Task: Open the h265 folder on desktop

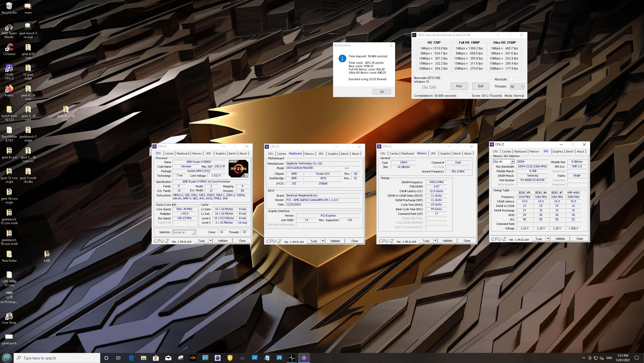Action: click(47, 256)
